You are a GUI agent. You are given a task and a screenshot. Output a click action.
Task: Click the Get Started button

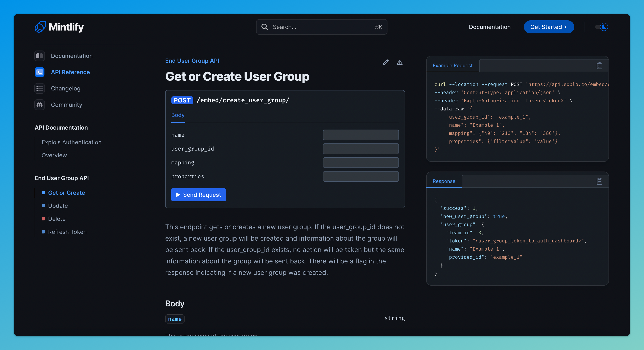pyautogui.click(x=549, y=27)
